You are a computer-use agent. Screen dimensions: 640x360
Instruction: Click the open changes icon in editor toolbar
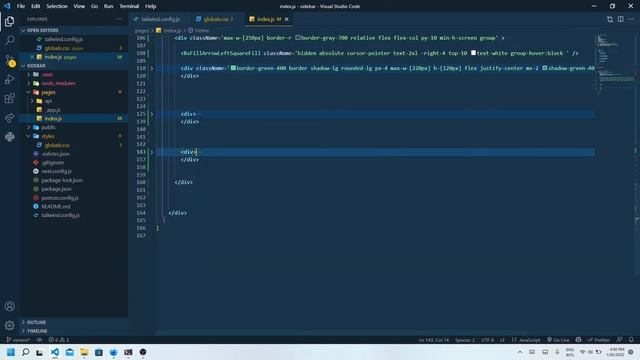[x=610, y=19]
